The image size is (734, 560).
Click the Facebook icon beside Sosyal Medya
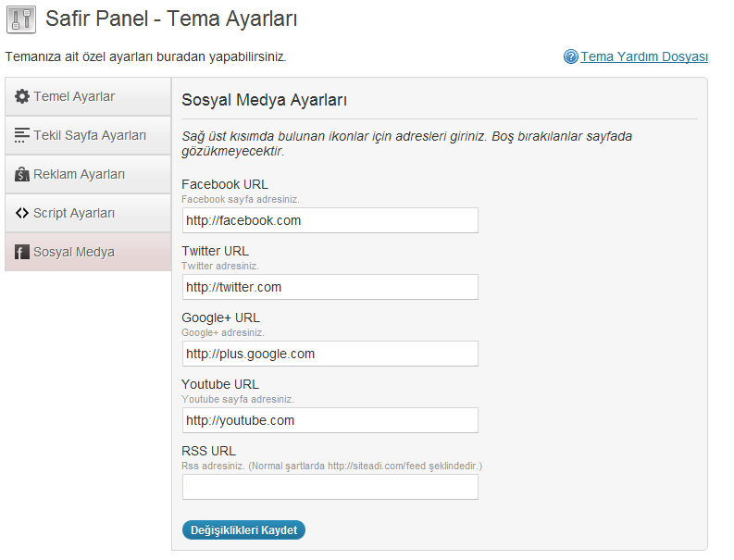(21, 252)
